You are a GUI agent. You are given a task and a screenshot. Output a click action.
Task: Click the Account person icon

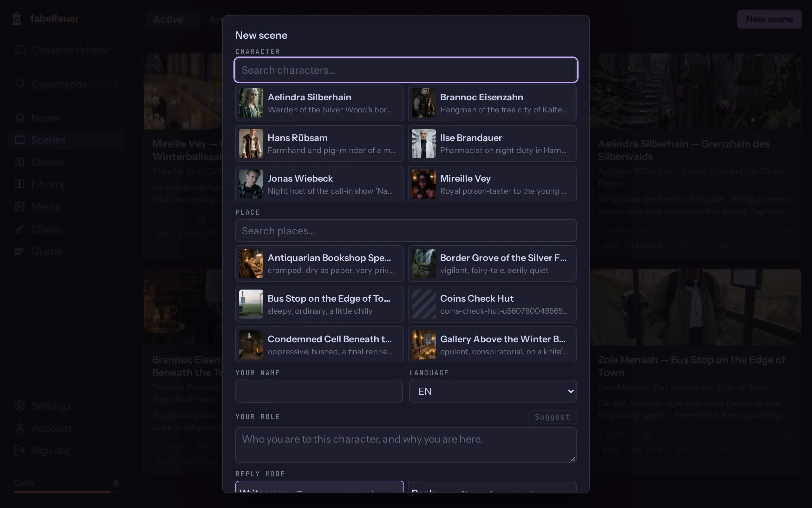click(20, 428)
